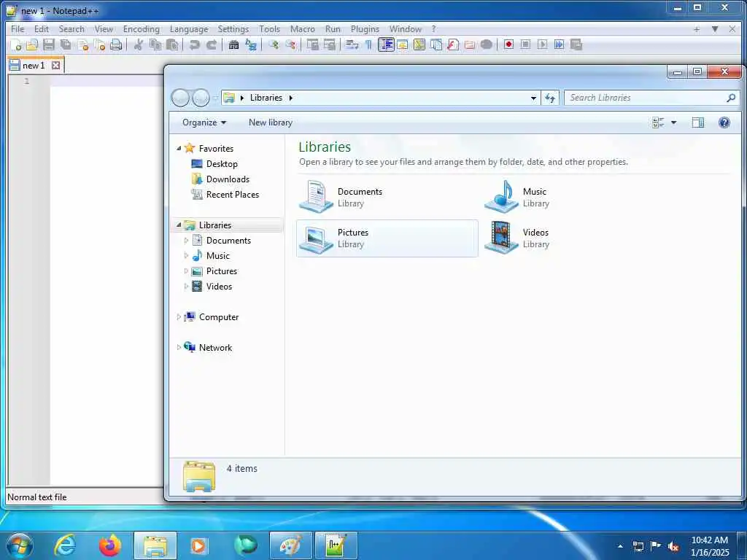Close the new 1 tab via red X
The image size is (747, 560).
tap(55, 65)
